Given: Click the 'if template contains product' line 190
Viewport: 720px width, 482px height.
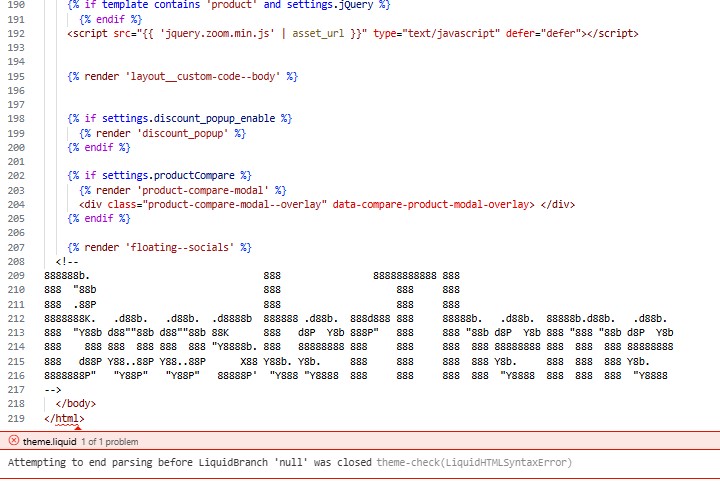Looking at the screenshot, I should pyautogui.click(x=229, y=5).
